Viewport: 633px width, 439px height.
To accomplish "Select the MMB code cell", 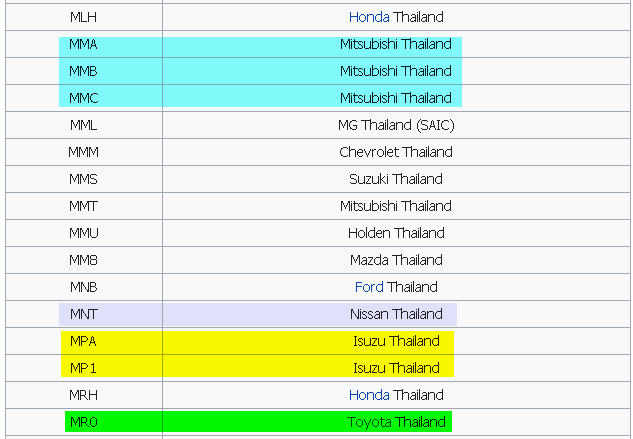I will (84, 71).
